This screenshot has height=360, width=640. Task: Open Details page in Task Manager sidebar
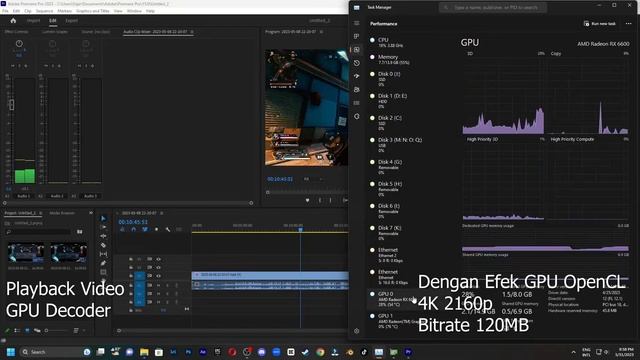tap(357, 103)
